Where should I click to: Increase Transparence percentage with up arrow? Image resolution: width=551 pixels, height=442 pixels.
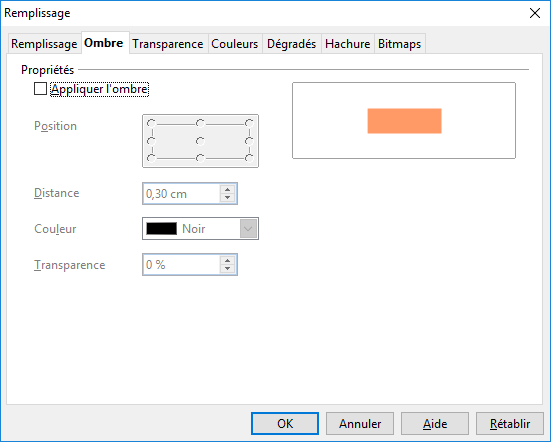click(227, 261)
